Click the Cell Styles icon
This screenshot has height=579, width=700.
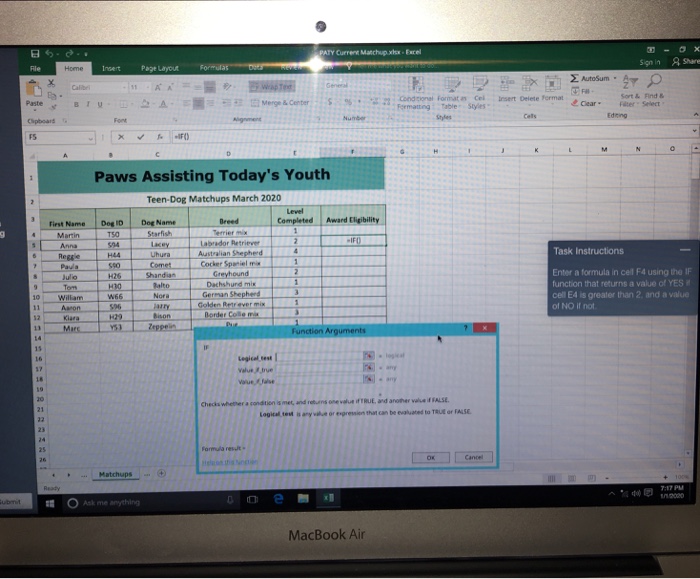point(479,84)
